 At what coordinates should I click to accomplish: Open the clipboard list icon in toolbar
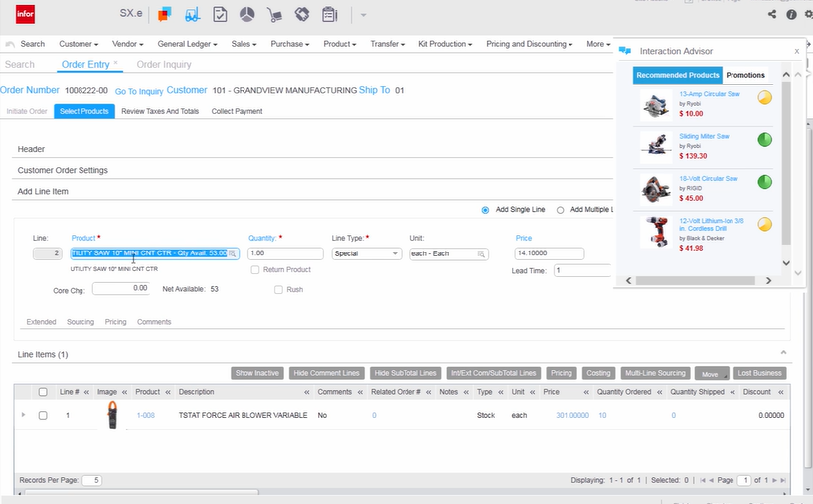[x=329, y=15]
